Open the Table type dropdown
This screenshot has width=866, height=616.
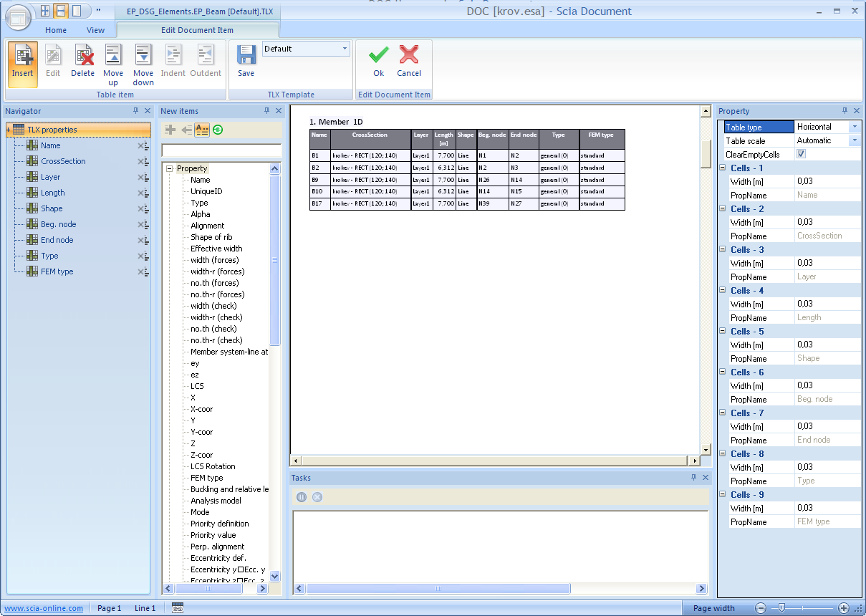click(854, 127)
